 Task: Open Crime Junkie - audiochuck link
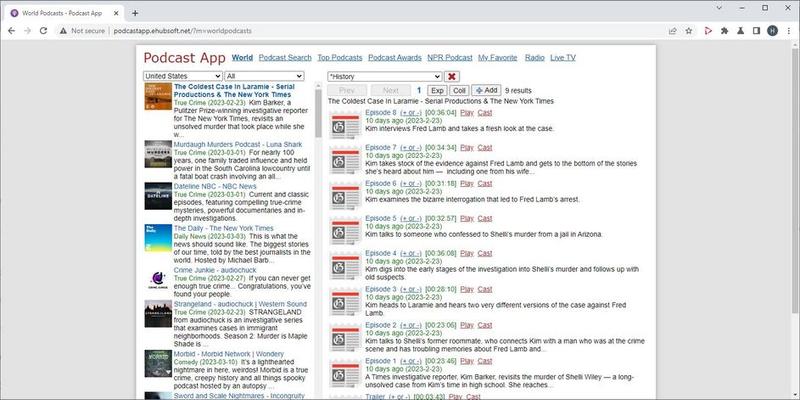point(215,270)
